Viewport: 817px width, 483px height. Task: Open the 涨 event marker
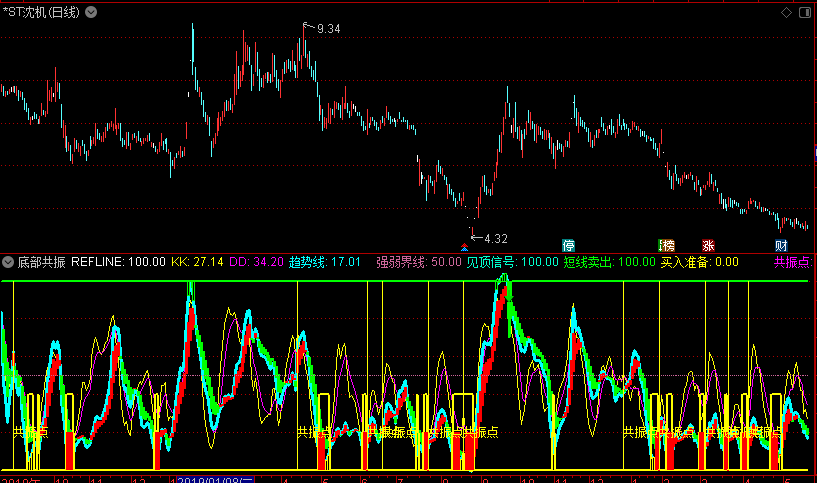pos(708,245)
